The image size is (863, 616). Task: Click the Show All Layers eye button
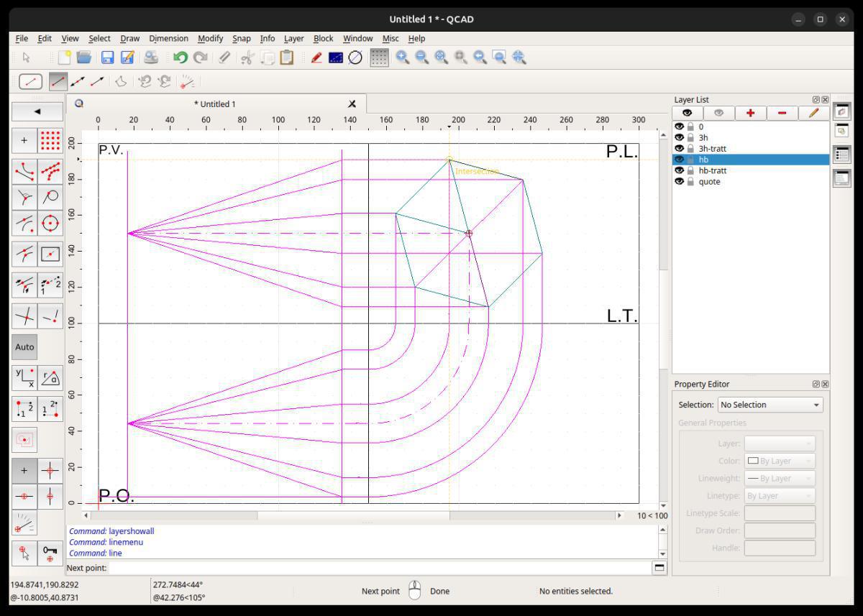tap(688, 113)
